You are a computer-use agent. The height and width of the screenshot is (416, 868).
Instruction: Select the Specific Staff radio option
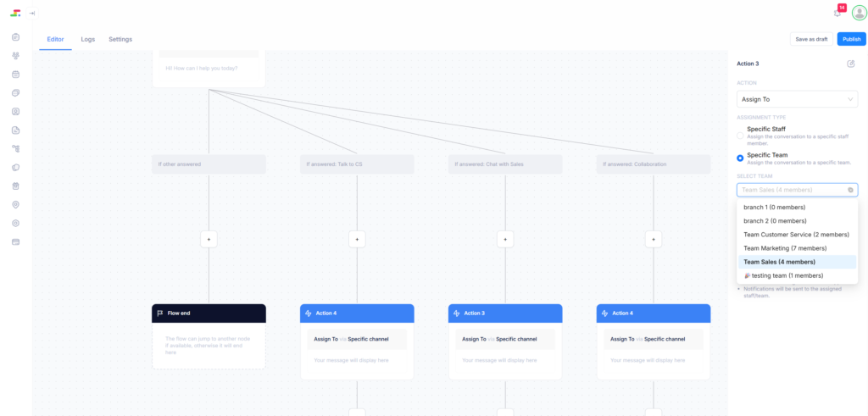pyautogui.click(x=740, y=135)
